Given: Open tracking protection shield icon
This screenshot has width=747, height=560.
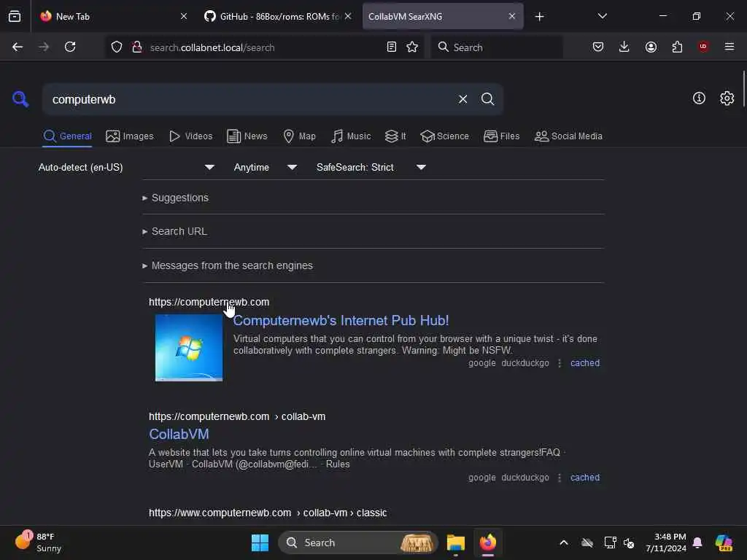Looking at the screenshot, I should (117, 47).
